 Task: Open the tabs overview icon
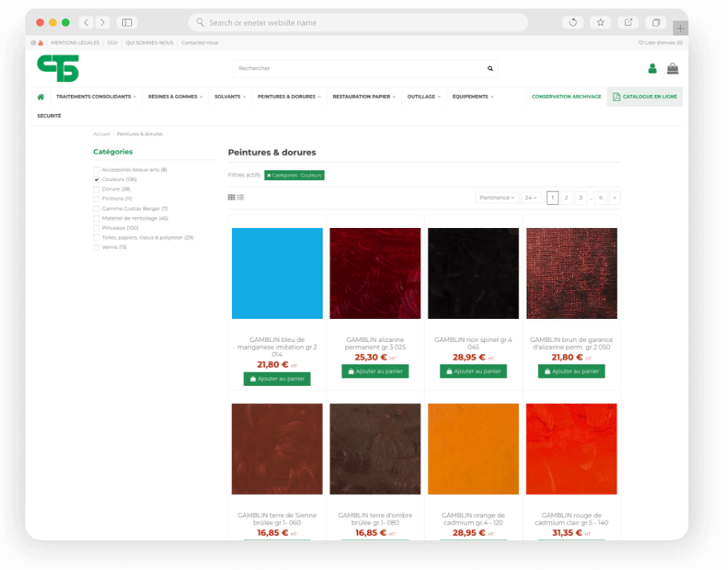click(x=656, y=22)
